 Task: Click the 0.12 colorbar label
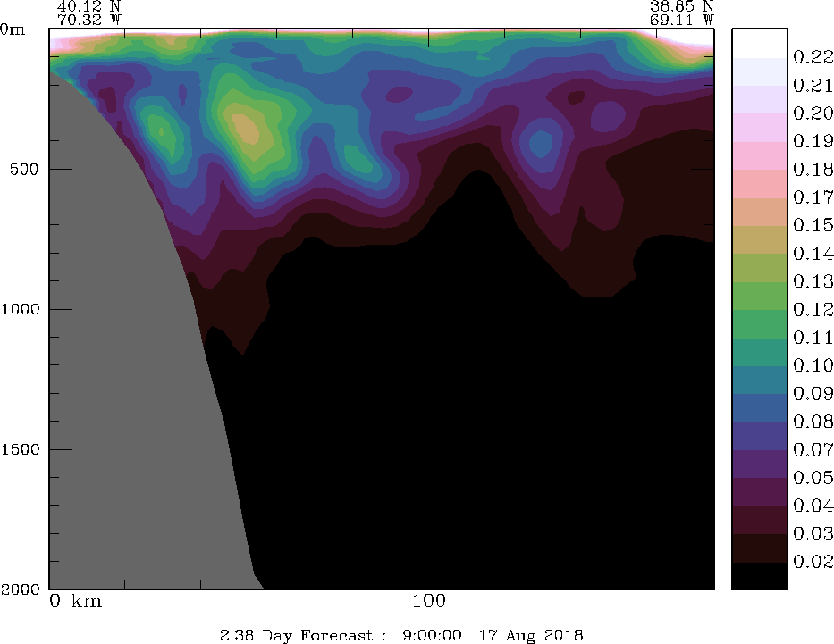(x=813, y=309)
